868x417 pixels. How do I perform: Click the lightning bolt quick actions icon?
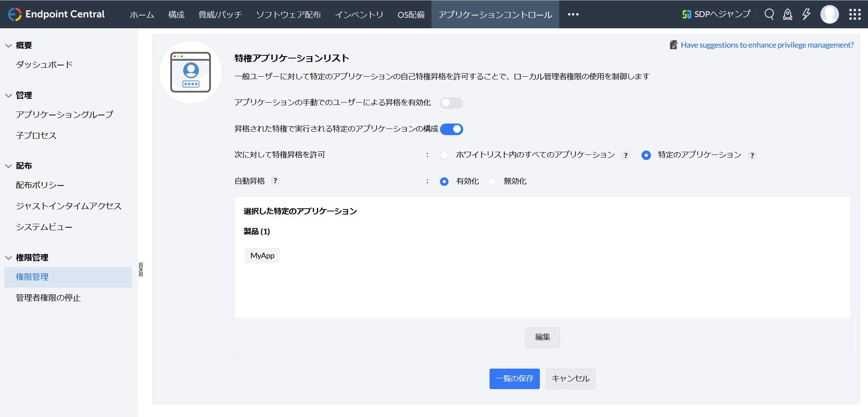point(806,14)
